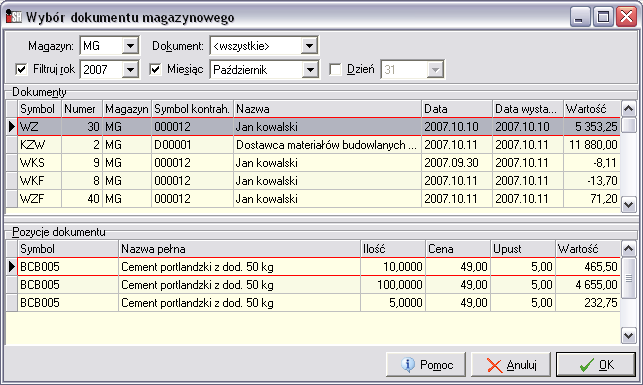Click the Symbol kontrah. column header

pyautogui.click(x=192, y=109)
